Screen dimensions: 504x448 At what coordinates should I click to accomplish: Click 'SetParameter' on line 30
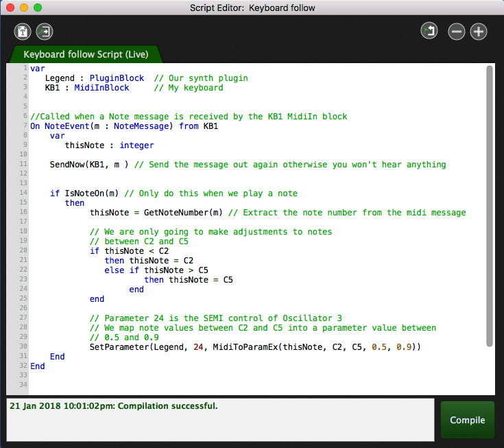[119, 347]
